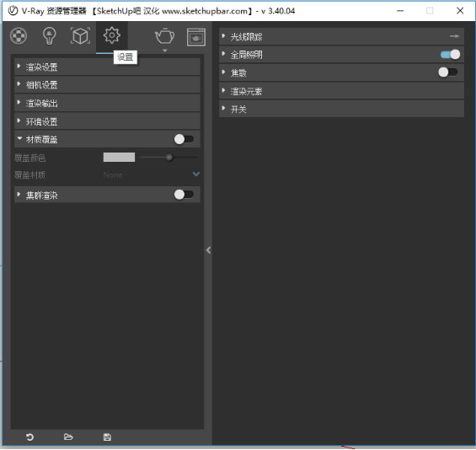The image size is (476, 450).
Task: Toggle the 集群渲染 switch
Action: pos(184,195)
